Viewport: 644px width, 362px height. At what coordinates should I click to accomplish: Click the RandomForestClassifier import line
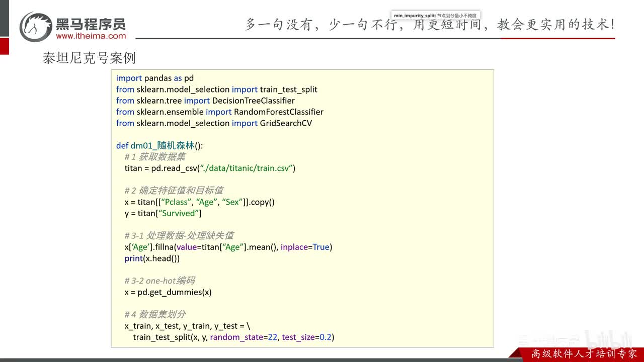point(220,112)
